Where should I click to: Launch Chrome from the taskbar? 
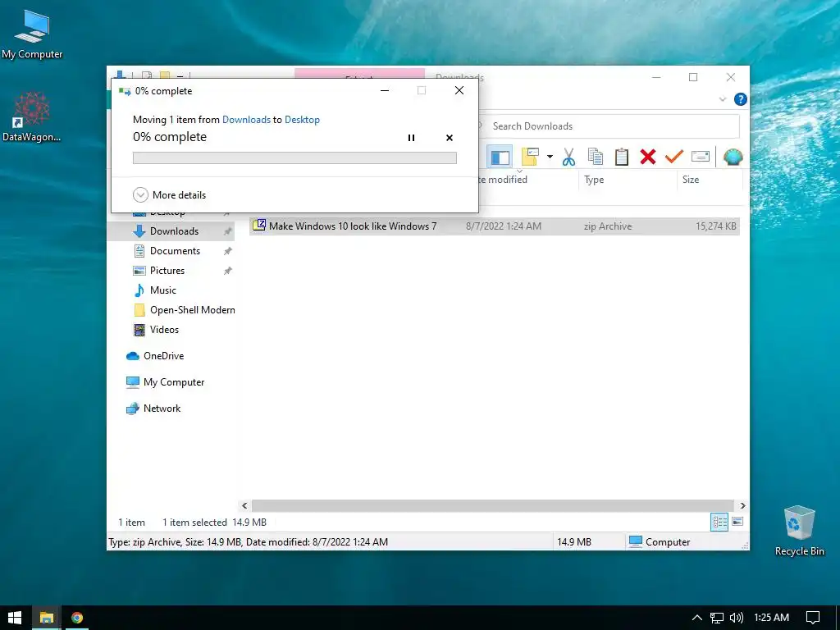(x=77, y=618)
